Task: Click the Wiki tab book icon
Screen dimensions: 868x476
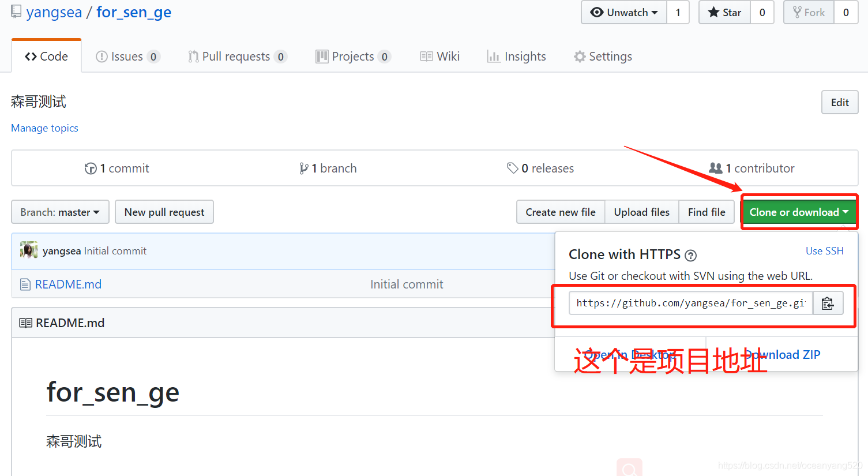Action: (426, 57)
